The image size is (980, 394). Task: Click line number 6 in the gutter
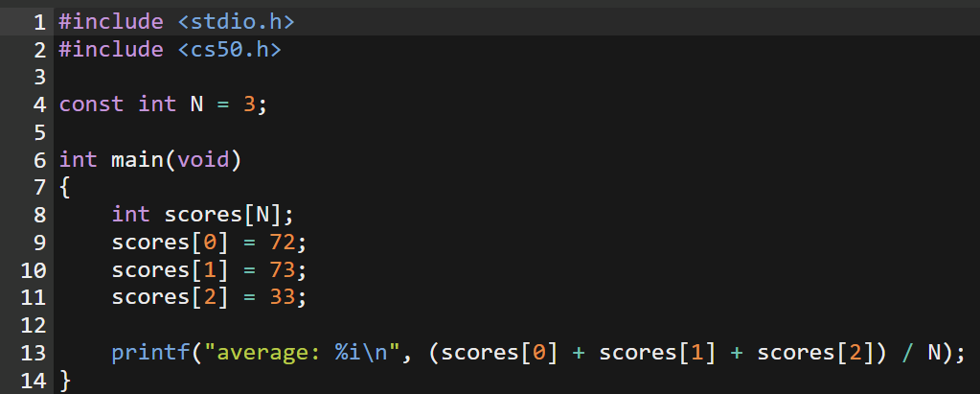(39, 160)
